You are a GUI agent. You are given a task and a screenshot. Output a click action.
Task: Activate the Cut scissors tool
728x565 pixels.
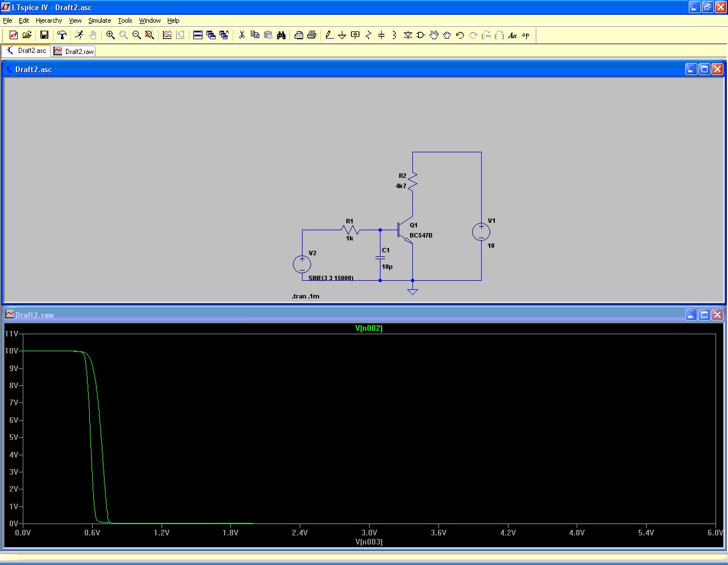[242, 35]
